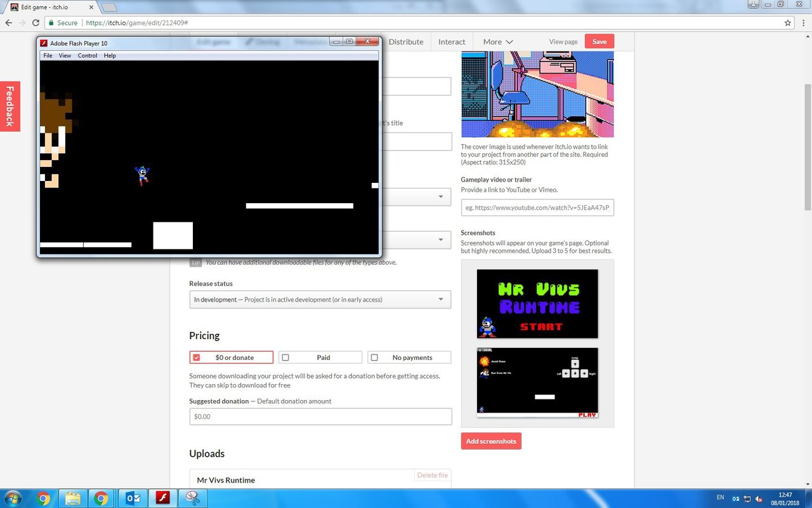Click the 'Mr Vivs Runtime' upload file name
Screen dimensions: 812x508
click(226, 480)
